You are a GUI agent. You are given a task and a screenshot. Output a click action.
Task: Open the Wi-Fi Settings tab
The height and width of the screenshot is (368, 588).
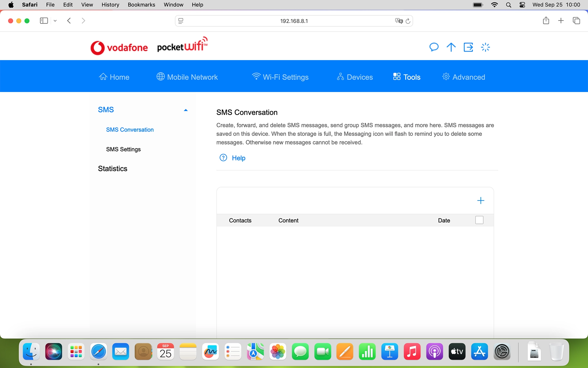[x=280, y=77]
